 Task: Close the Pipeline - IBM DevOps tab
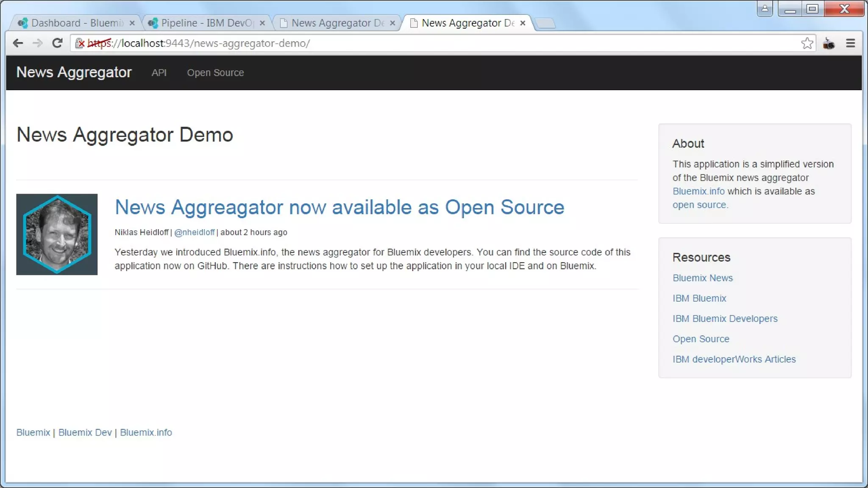point(262,23)
